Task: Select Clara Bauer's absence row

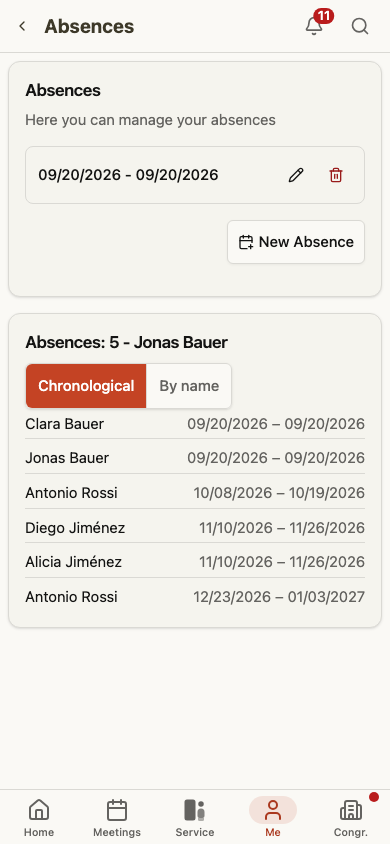Action: click(x=195, y=424)
